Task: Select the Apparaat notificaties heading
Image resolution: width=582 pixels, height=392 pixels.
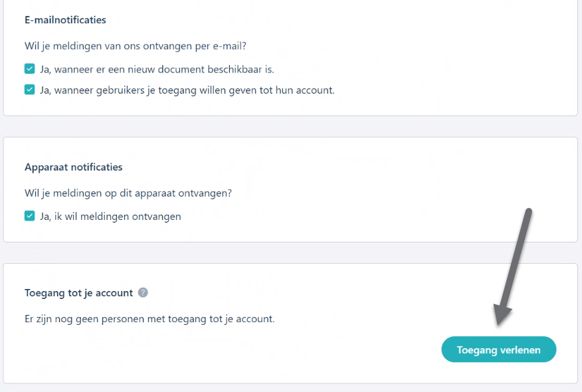Action: (74, 167)
